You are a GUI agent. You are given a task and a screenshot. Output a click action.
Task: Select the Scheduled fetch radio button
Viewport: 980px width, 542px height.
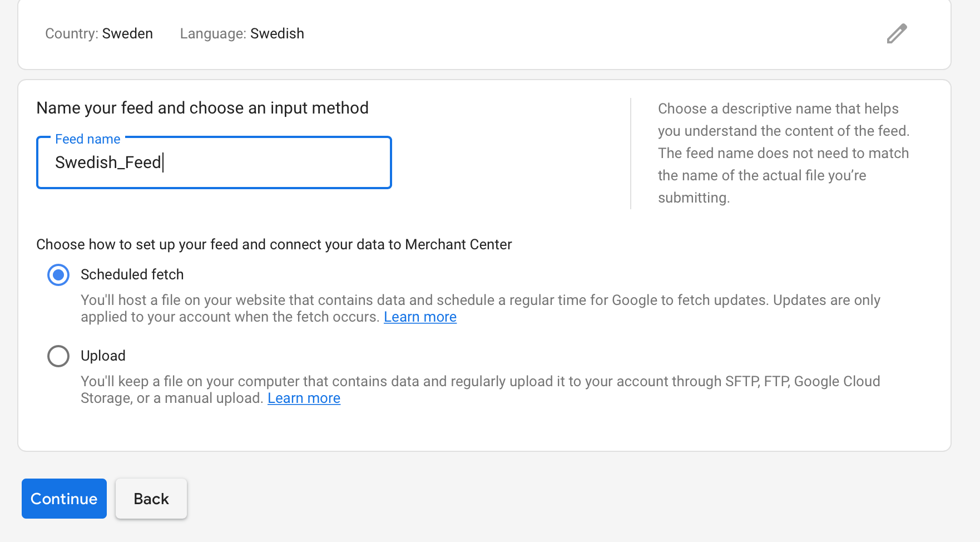58,275
